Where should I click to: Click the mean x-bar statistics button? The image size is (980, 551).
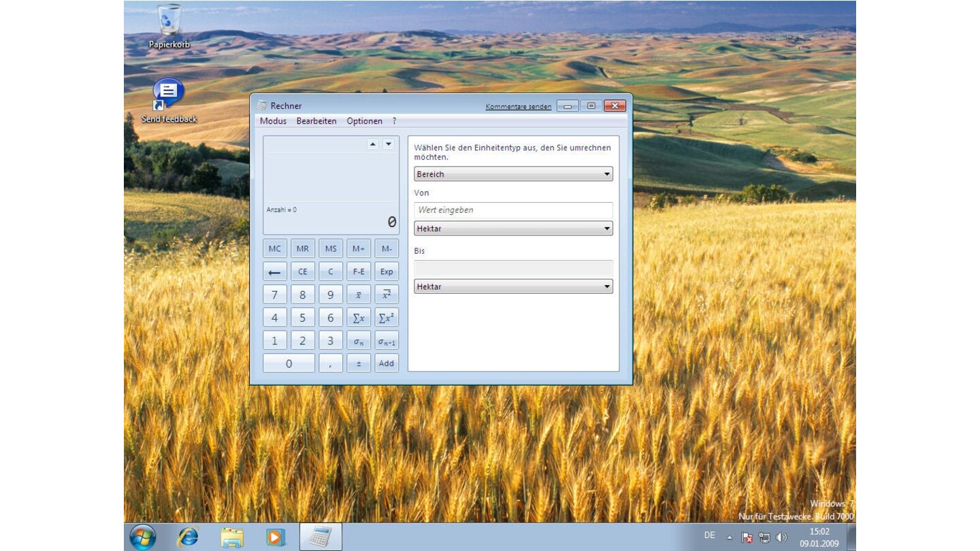[x=359, y=294]
